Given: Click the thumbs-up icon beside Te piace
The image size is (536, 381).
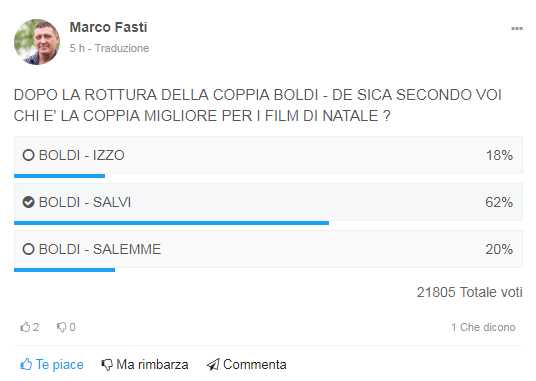Looking at the screenshot, I should pos(26,365).
